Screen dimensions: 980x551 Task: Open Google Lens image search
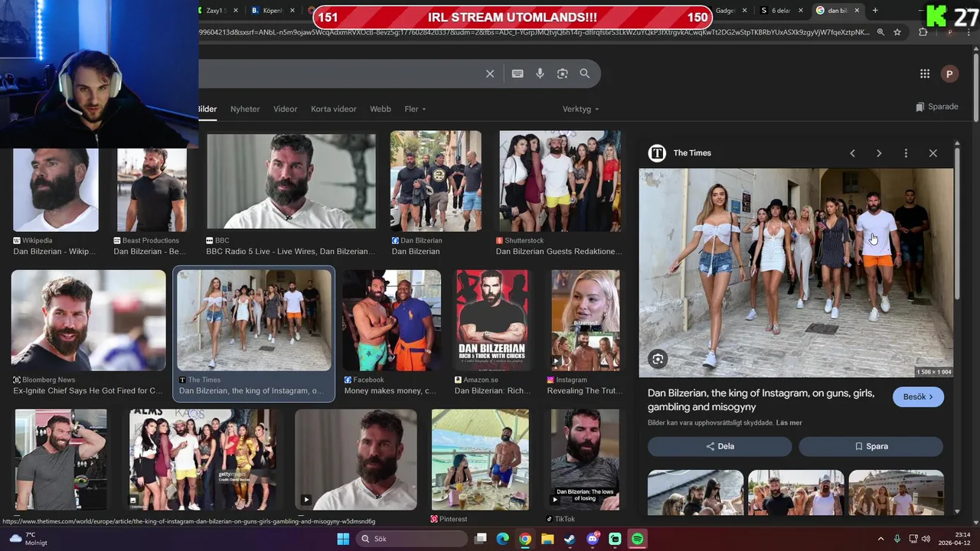click(563, 73)
